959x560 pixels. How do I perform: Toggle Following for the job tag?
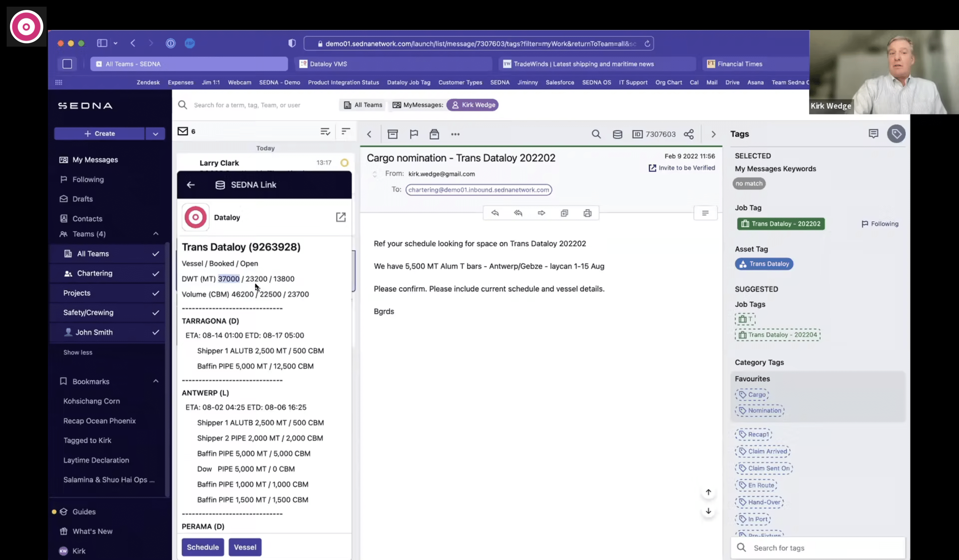tap(880, 224)
